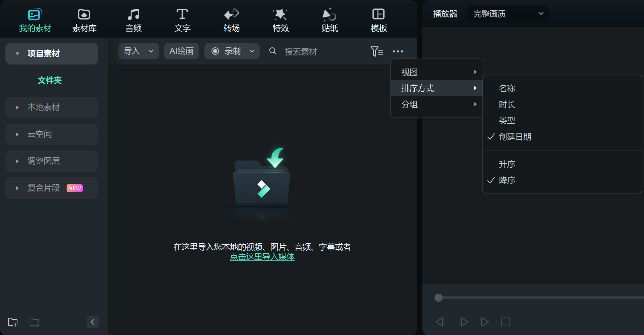Click the 点击这里导入媒体 link
The image size is (644, 335).
point(262,257)
